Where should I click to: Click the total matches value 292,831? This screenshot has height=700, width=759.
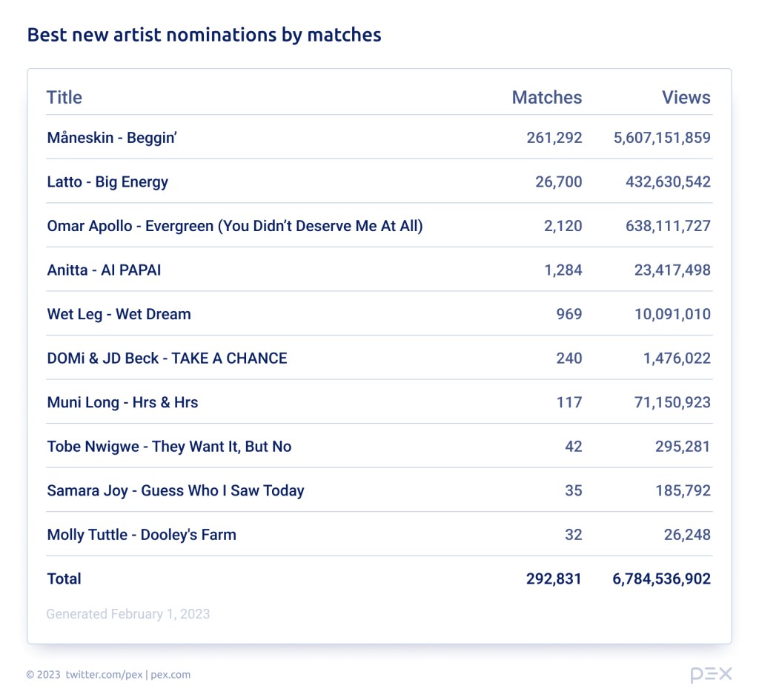(554, 579)
